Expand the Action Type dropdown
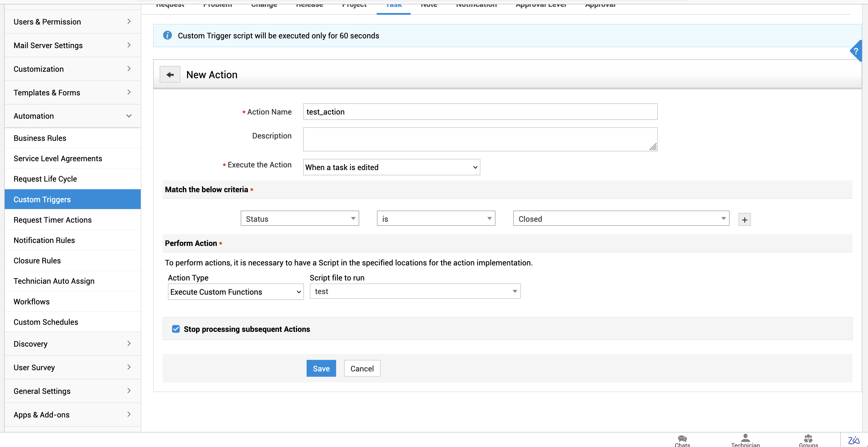 click(x=236, y=292)
